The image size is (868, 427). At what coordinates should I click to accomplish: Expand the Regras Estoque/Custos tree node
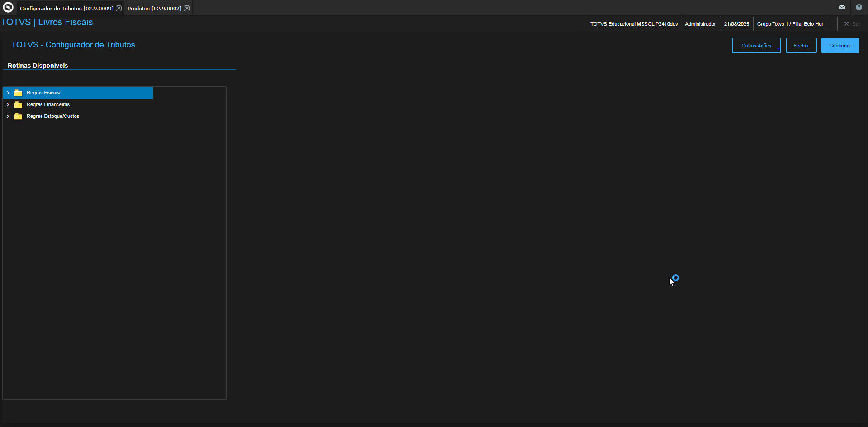tap(8, 116)
